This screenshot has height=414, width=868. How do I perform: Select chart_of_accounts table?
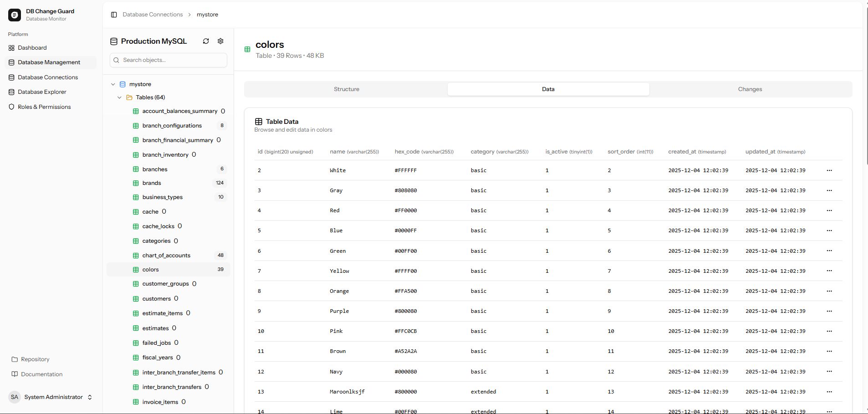[166, 256]
